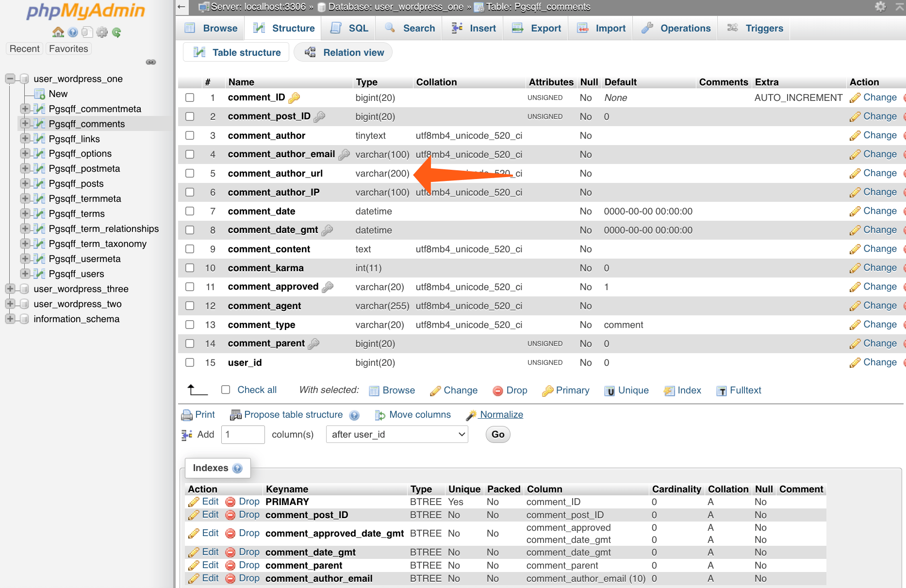Click the column count input field
The height and width of the screenshot is (588, 906).
[x=243, y=434]
